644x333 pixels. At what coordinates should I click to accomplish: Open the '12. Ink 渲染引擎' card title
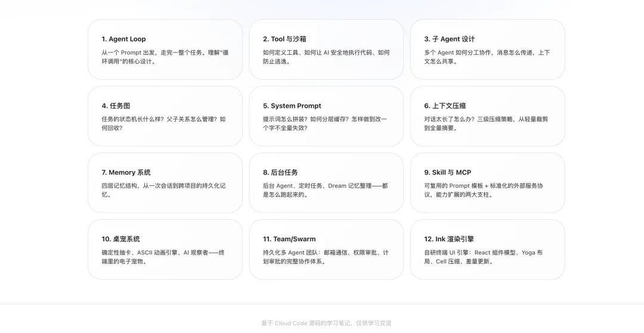[449, 239]
